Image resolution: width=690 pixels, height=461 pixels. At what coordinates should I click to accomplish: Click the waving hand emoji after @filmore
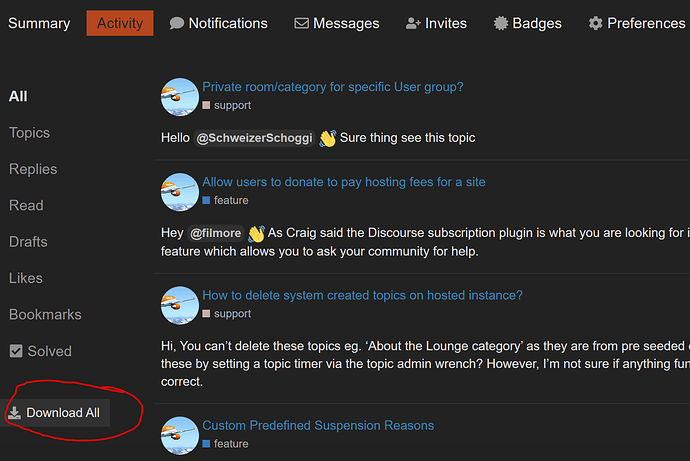[256, 233]
